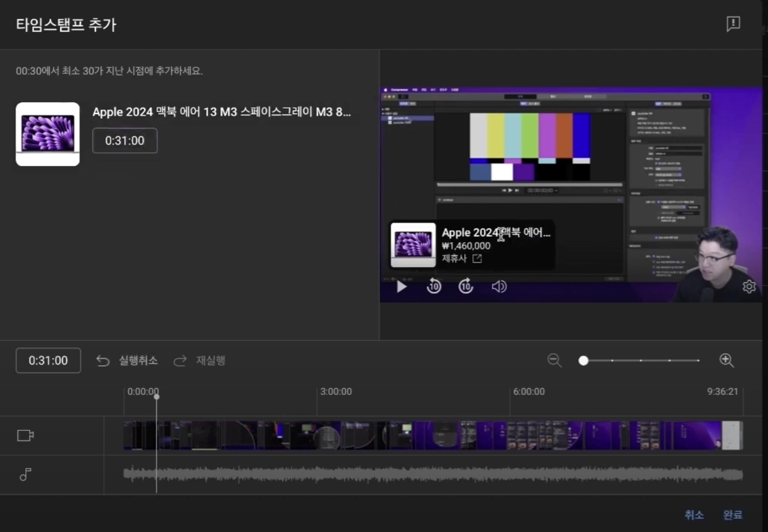Click product title 'Apple 2024 맥북 에어 13 M3'

(221, 112)
